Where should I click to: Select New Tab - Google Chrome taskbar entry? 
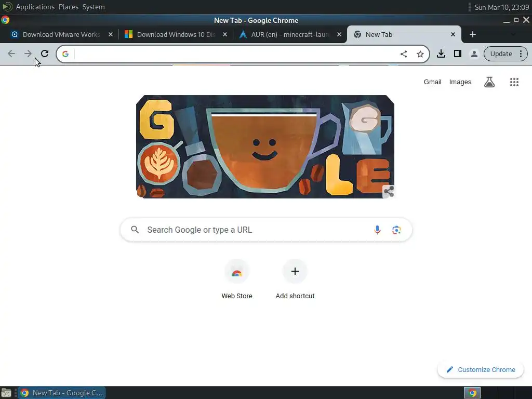pyautogui.click(x=61, y=393)
